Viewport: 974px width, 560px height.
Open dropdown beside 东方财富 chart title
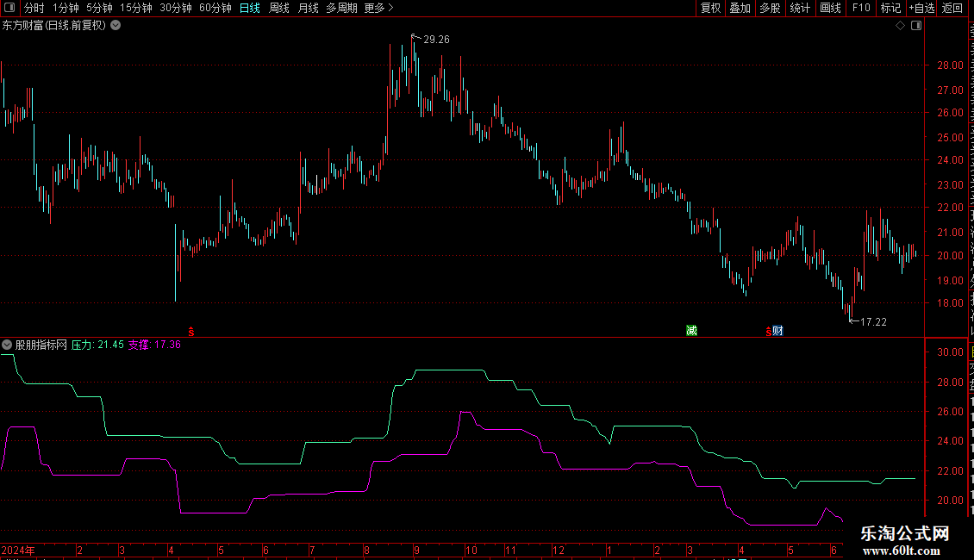point(116,26)
